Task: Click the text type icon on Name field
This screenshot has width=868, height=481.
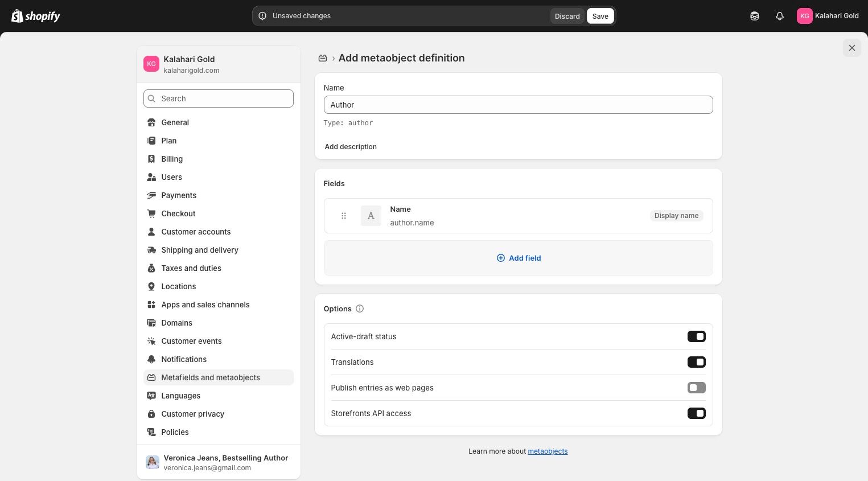Action: [371, 216]
